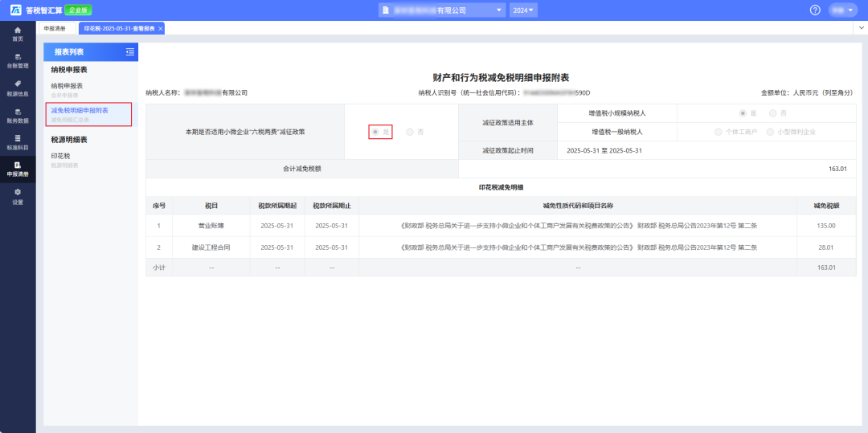Screen dimensions: 868x433
Task: Open the 2024 year dropdown
Action: point(523,10)
